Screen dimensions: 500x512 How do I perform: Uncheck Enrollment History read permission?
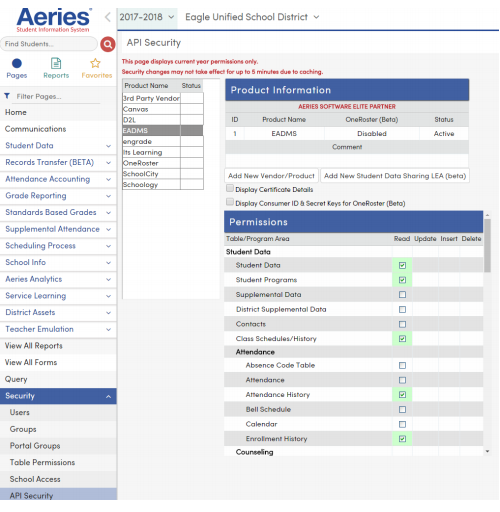(x=402, y=439)
